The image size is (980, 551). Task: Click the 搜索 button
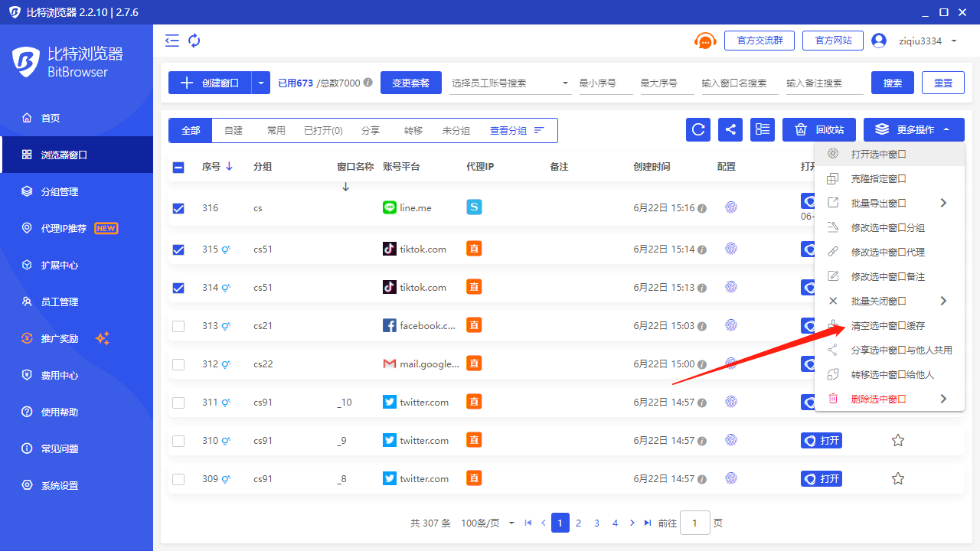892,83
